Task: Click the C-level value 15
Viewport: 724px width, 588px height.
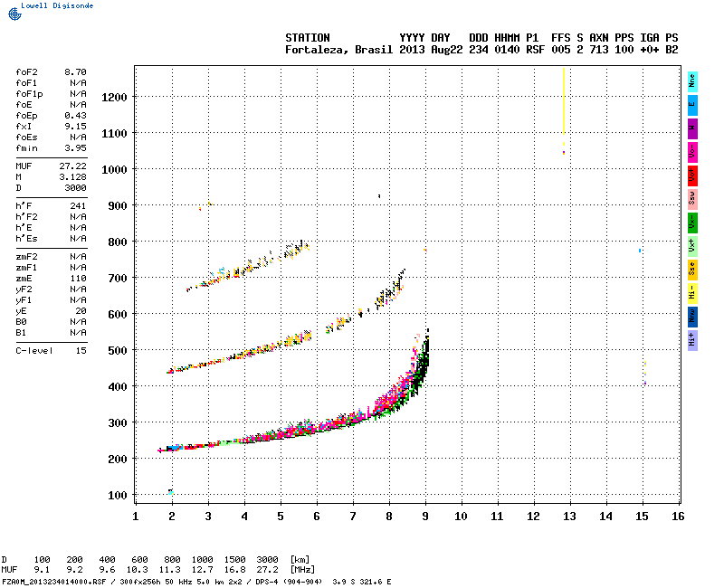Action: [x=81, y=351]
